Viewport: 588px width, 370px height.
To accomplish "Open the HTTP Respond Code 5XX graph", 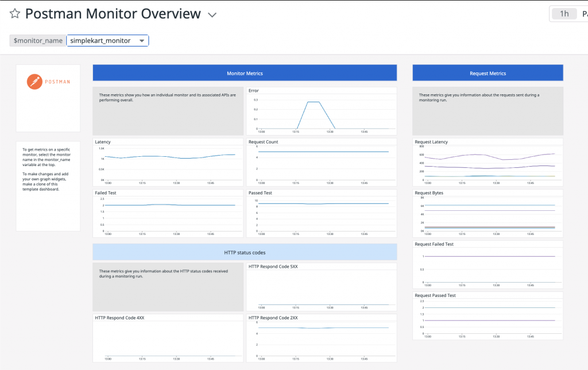I will pyautogui.click(x=322, y=287).
